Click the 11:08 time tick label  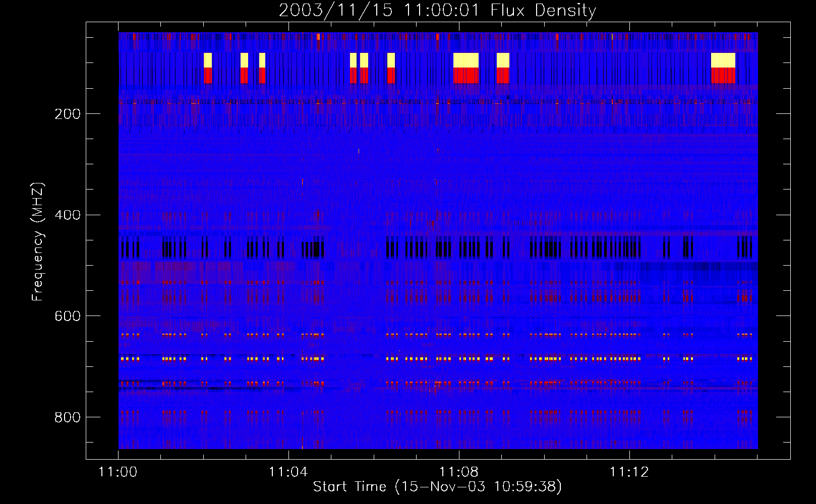pyautogui.click(x=458, y=472)
